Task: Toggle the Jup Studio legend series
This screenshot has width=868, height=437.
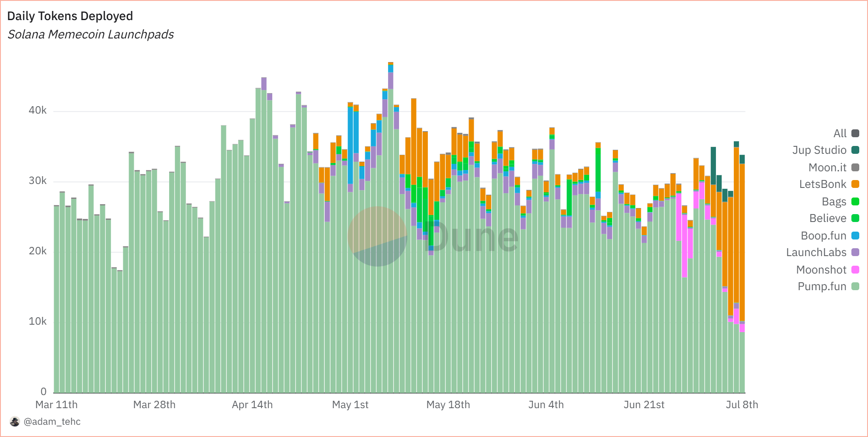Action: point(819,150)
